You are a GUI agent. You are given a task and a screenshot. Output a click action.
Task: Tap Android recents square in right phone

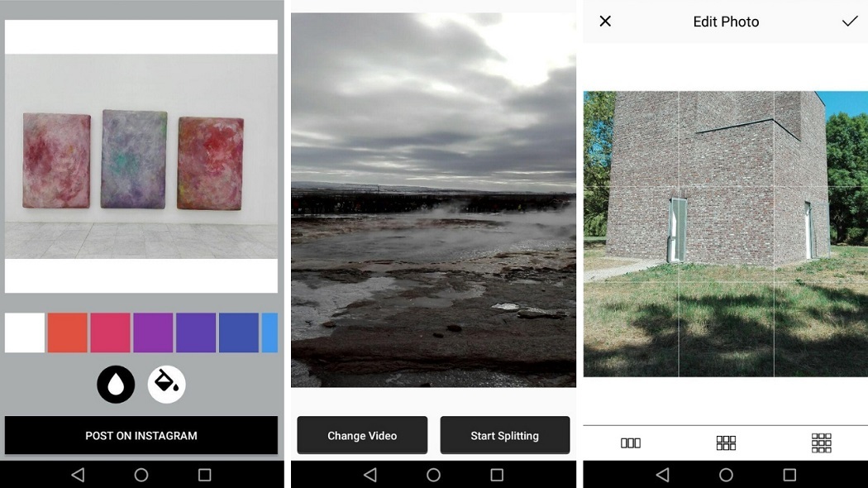789,475
